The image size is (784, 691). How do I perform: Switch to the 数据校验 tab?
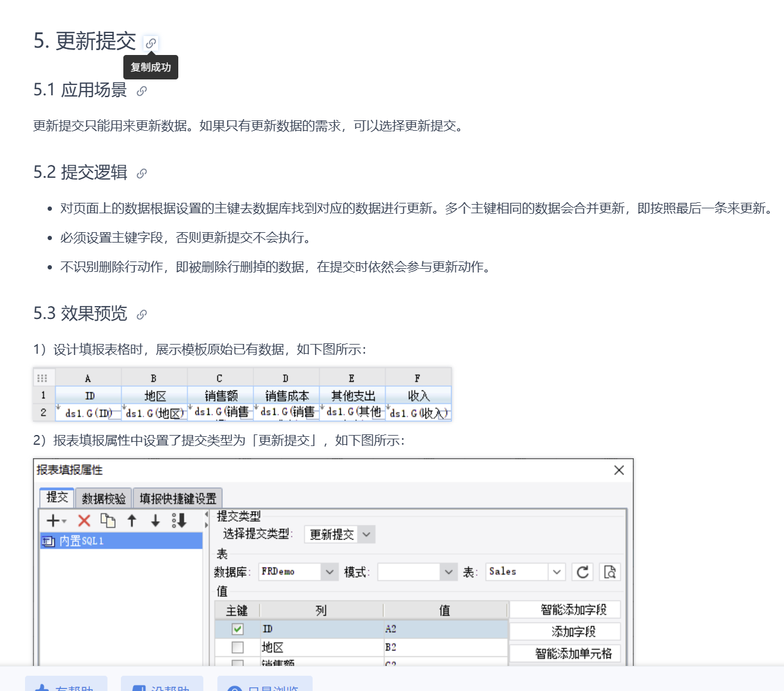tap(104, 499)
